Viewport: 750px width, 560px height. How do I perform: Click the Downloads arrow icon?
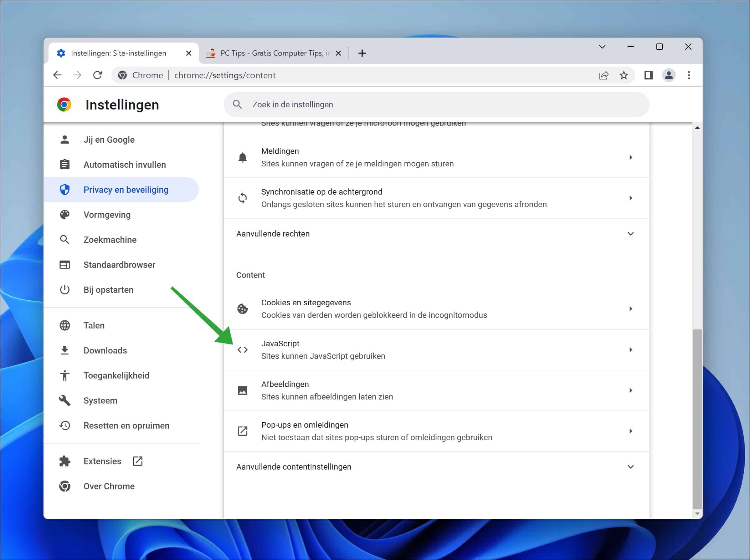(65, 350)
